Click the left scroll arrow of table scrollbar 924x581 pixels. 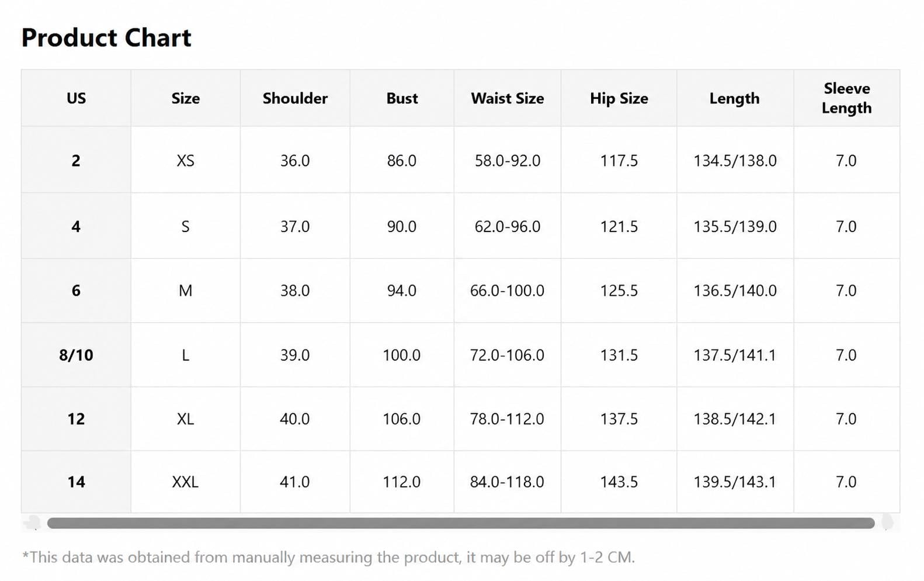tap(34, 523)
